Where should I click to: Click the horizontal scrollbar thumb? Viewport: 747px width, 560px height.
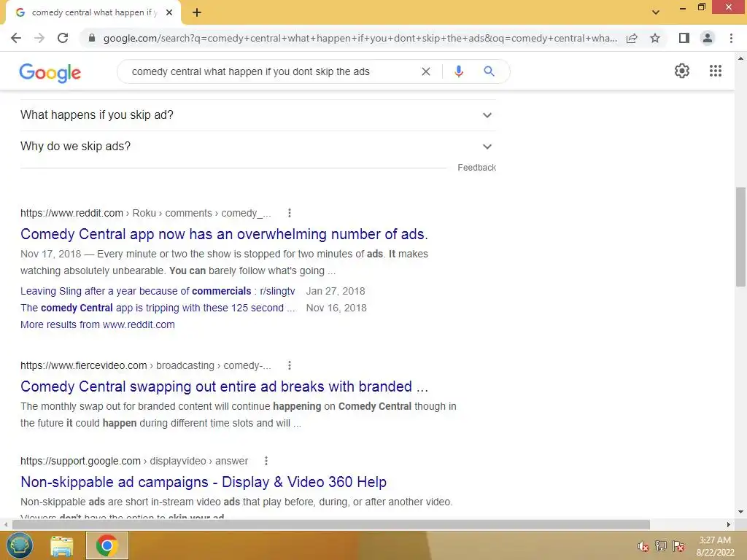331,524
